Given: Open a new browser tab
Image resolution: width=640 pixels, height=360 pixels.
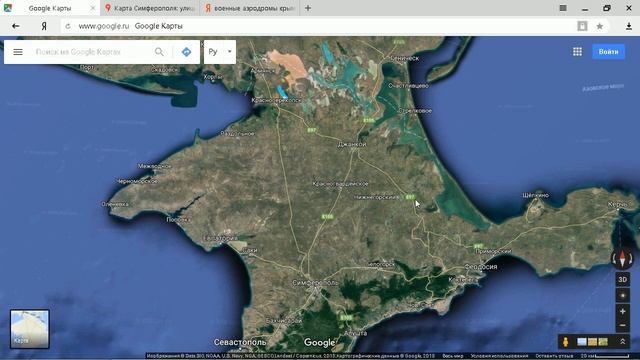Looking at the screenshot, I should click(308, 8).
